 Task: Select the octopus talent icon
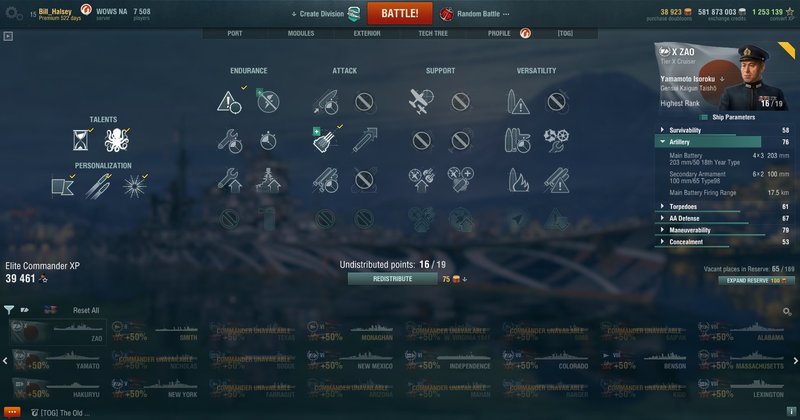click(x=116, y=140)
